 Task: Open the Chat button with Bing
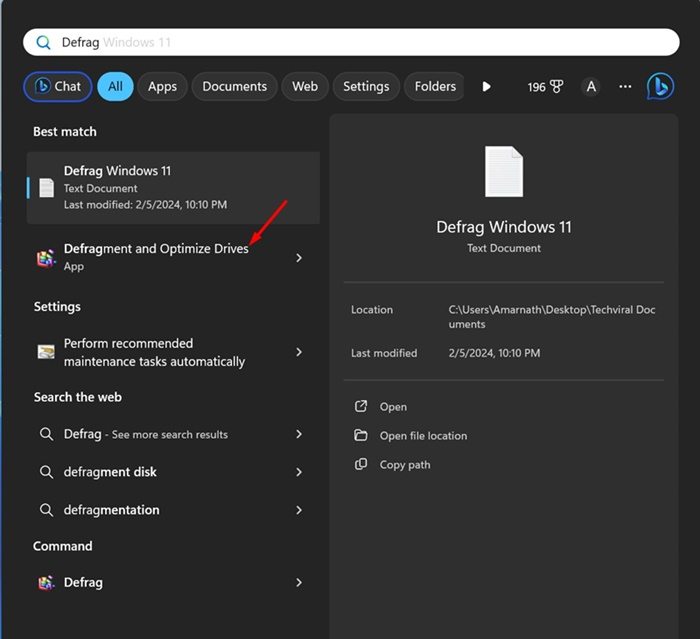pyautogui.click(x=58, y=87)
